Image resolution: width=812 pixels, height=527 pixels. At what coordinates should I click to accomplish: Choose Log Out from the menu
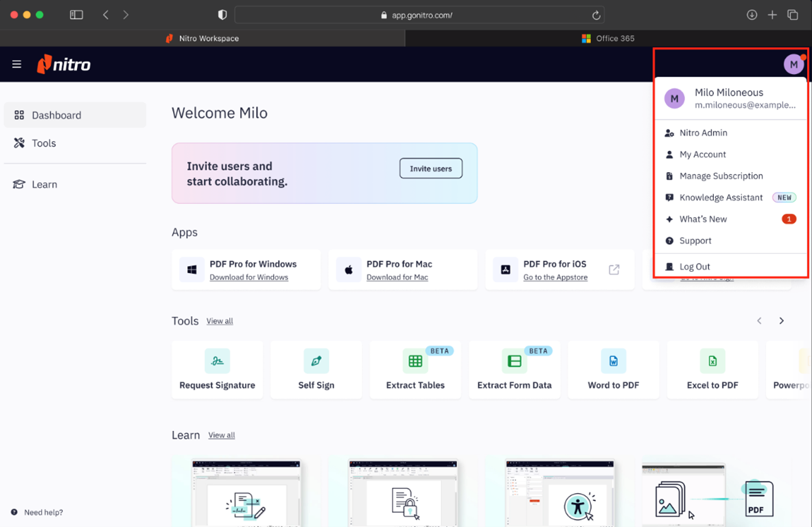pyautogui.click(x=695, y=267)
